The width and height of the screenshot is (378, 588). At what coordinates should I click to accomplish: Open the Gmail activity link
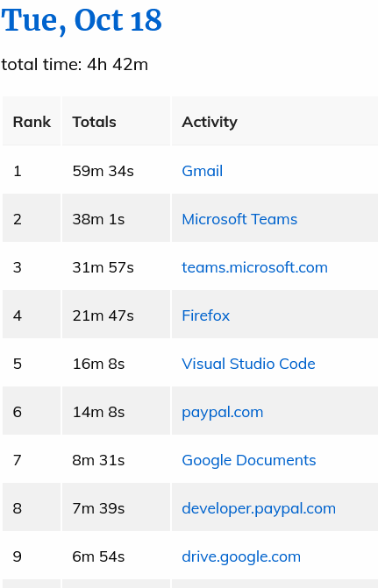(x=203, y=171)
